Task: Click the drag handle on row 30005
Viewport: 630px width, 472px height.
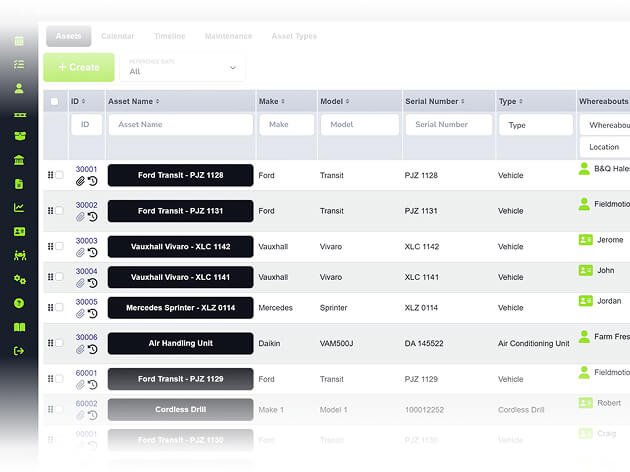Action: (x=50, y=307)
